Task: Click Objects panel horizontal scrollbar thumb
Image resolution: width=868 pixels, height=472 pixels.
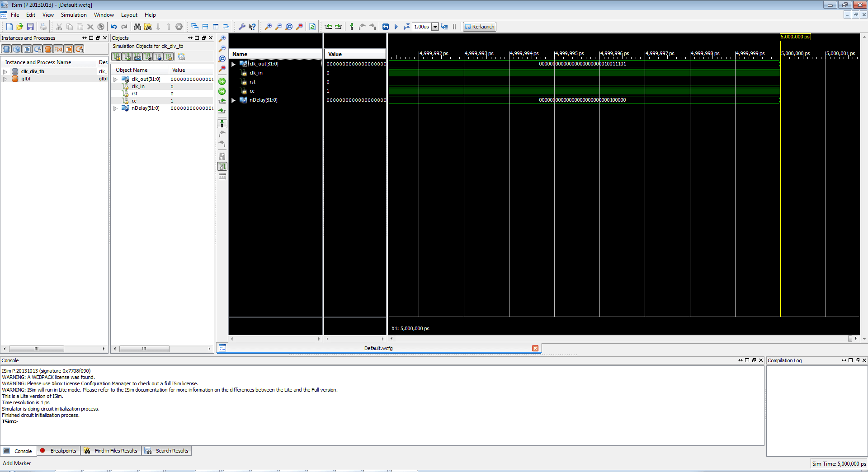Action: [144, 349]
